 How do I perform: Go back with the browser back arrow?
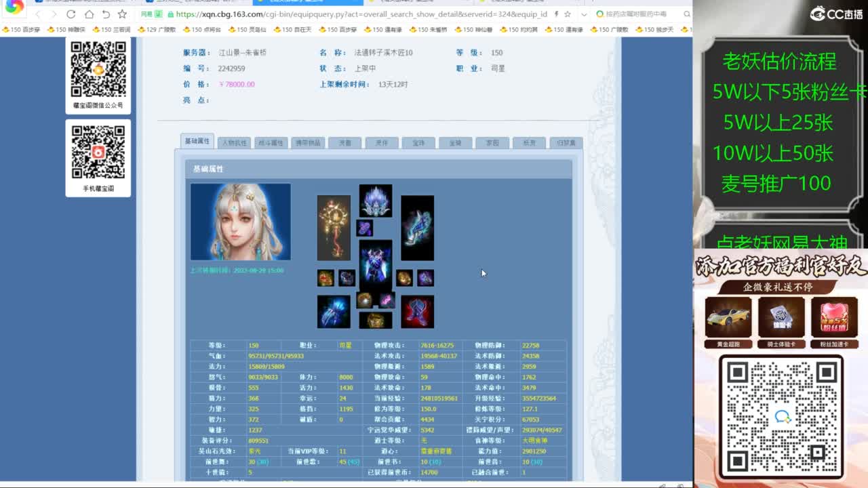pyautogui.click(x=37, y=14)
